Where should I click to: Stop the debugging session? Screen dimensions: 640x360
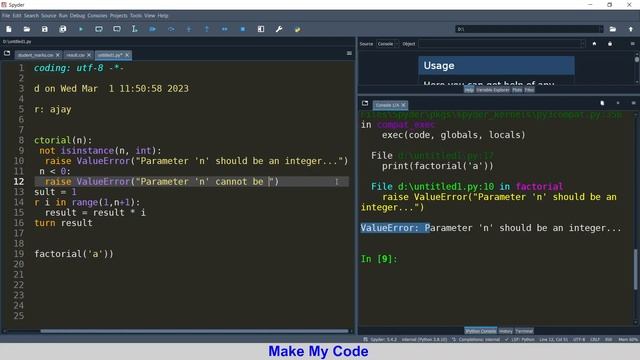(x=242, y=29)
